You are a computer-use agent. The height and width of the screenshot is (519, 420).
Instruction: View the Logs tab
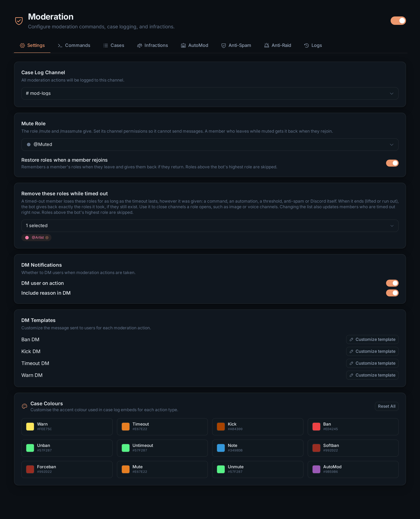point(313,45)
